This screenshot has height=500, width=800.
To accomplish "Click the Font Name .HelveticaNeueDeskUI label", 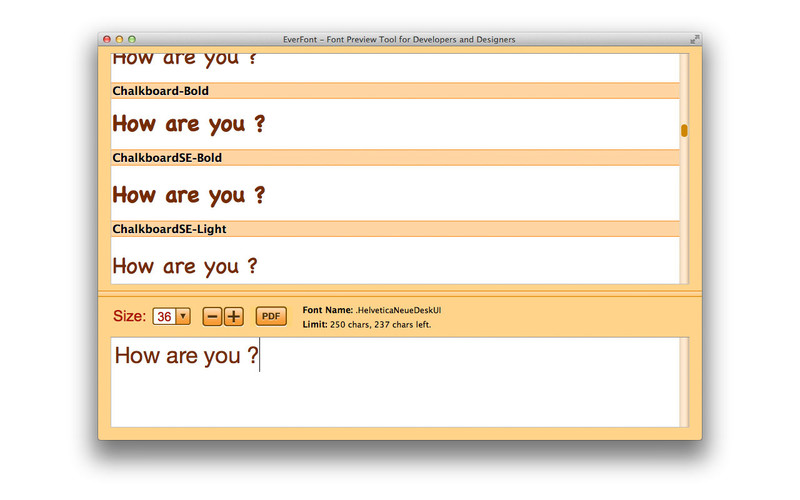I will tap(372, 310).
